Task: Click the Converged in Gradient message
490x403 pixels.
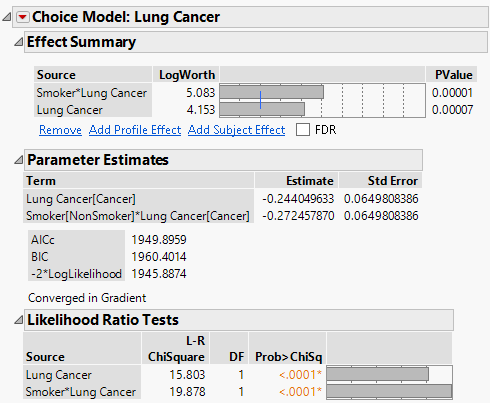Action: tap(87, 298)
